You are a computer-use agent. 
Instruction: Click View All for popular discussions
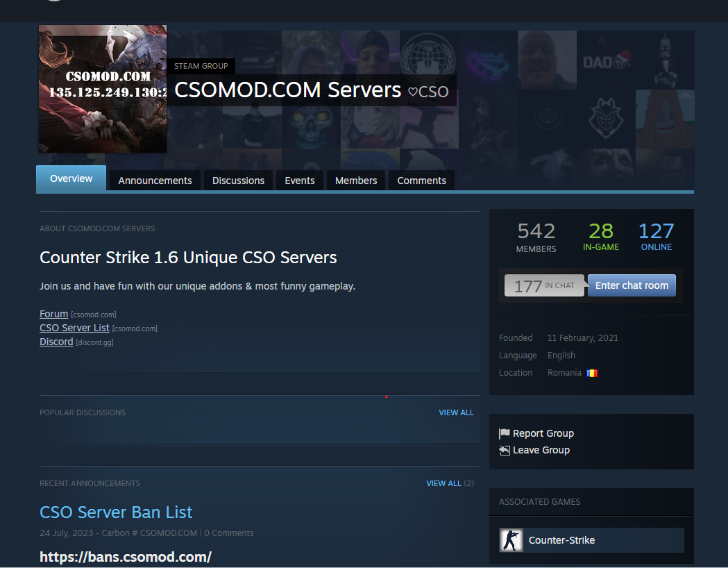point(456,412)
